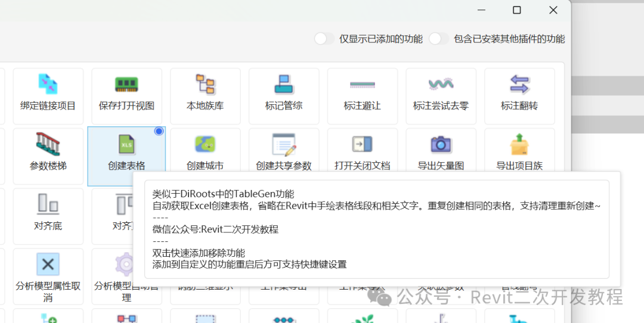Toggle 仅显示已添加的功能 switch
The width and height of the screenshot is (644, 323).
324,39
